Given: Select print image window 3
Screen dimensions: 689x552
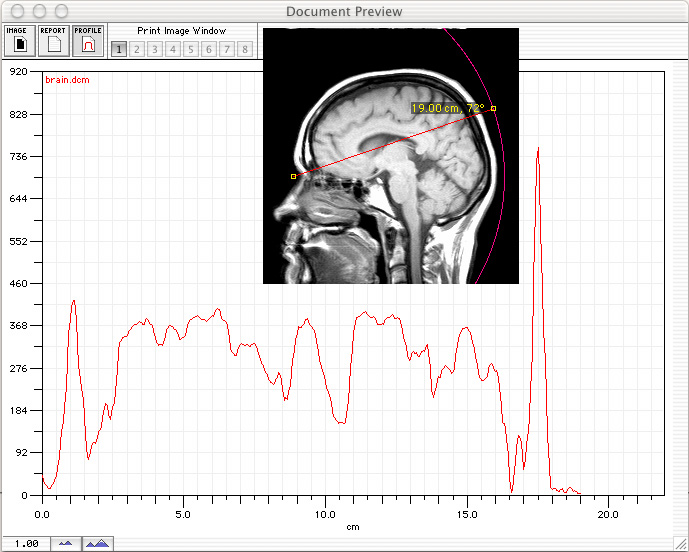Looking at the screenshot, I should coord(155,49).
